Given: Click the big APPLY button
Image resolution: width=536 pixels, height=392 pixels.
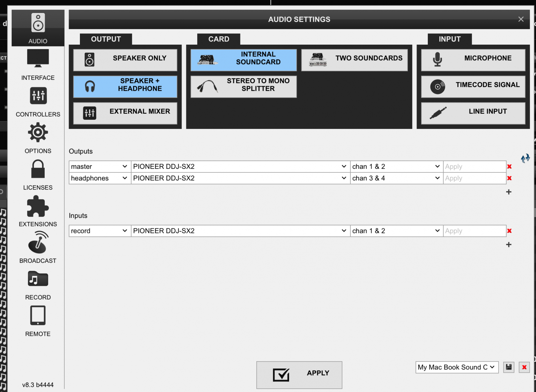Looking at the screenshot, I should (x=299, y=375).
